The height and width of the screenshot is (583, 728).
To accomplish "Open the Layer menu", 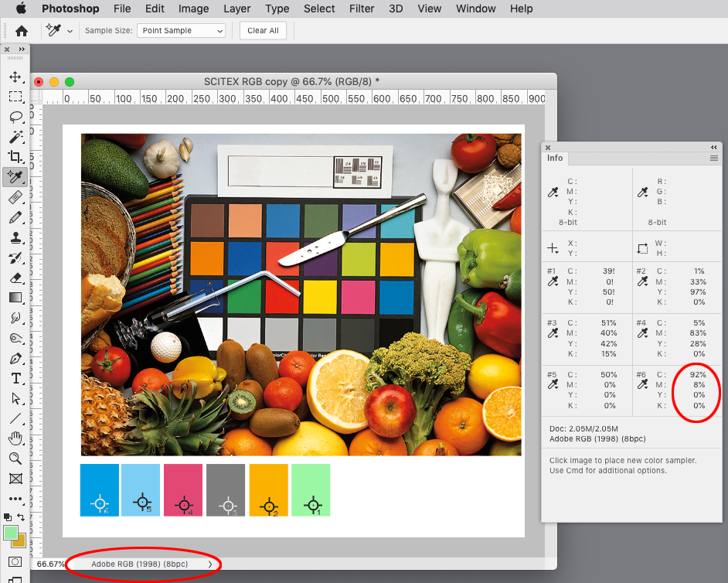I will click(x=236, y=9).
